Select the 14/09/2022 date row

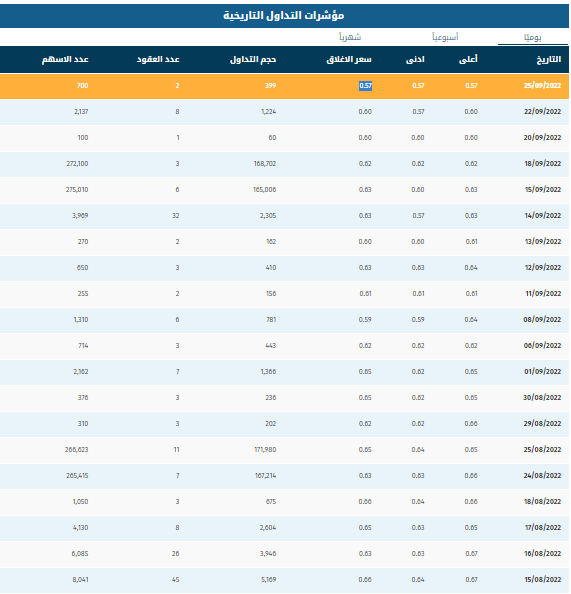[284, 216]
